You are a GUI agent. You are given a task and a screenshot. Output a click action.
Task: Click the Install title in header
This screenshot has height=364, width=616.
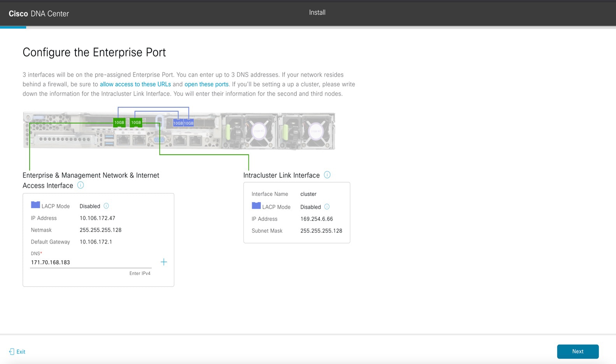pyautogui.click(x=317, y=12)
